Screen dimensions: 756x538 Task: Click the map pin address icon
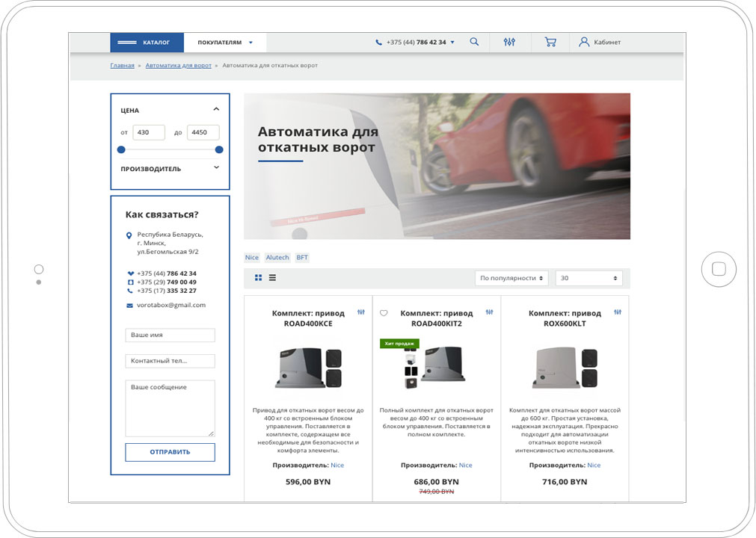(x=129, y=235)
